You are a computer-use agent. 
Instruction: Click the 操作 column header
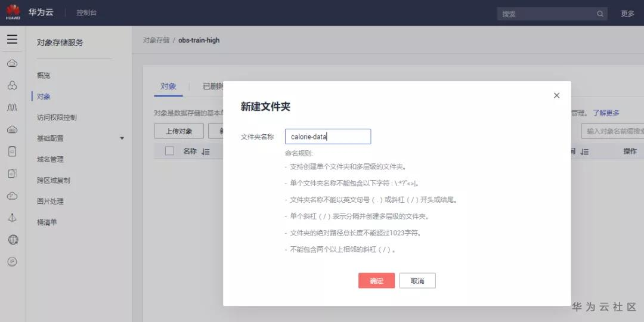coord(630,151)
